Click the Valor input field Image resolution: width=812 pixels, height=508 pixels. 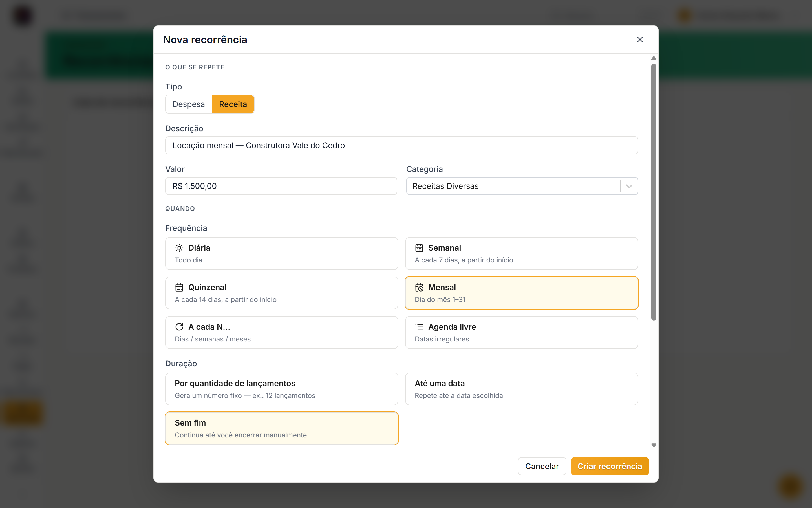(x=281, y=186)
